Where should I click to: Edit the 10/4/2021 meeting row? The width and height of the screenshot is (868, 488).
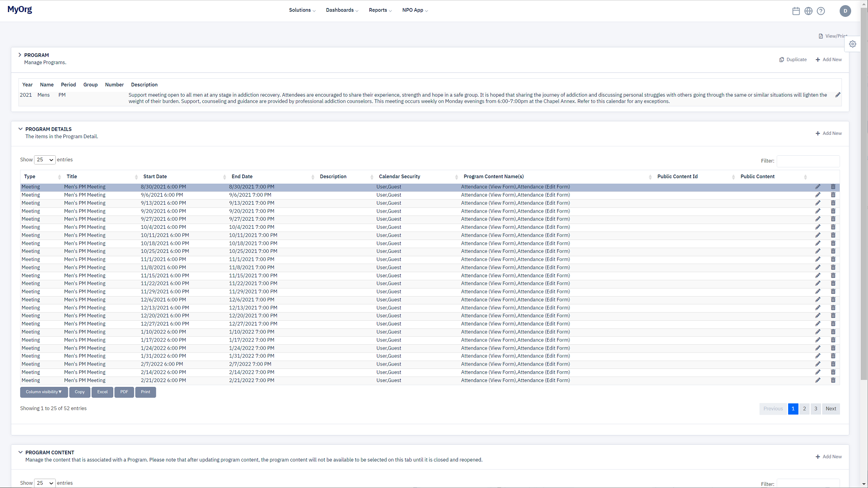(x=817, y=227)
